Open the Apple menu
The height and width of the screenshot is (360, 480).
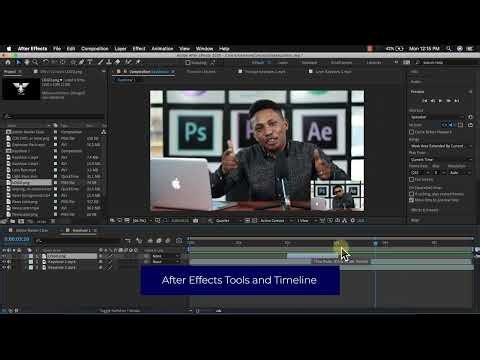coord(9,49)
